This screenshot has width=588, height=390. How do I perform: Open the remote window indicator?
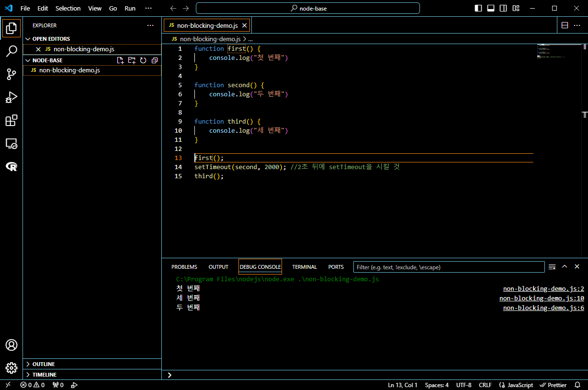click(8, 385)
